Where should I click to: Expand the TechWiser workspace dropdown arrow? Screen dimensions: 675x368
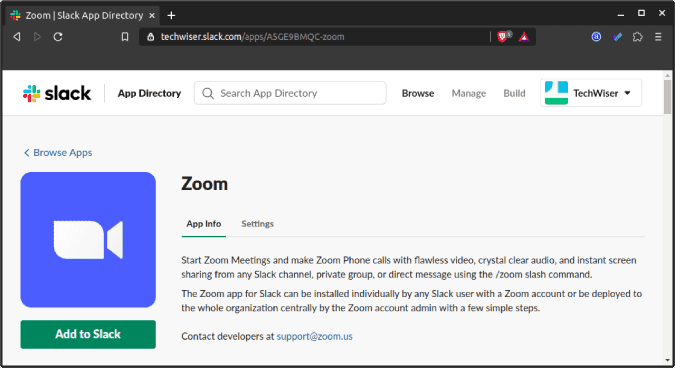pos(628,93)
